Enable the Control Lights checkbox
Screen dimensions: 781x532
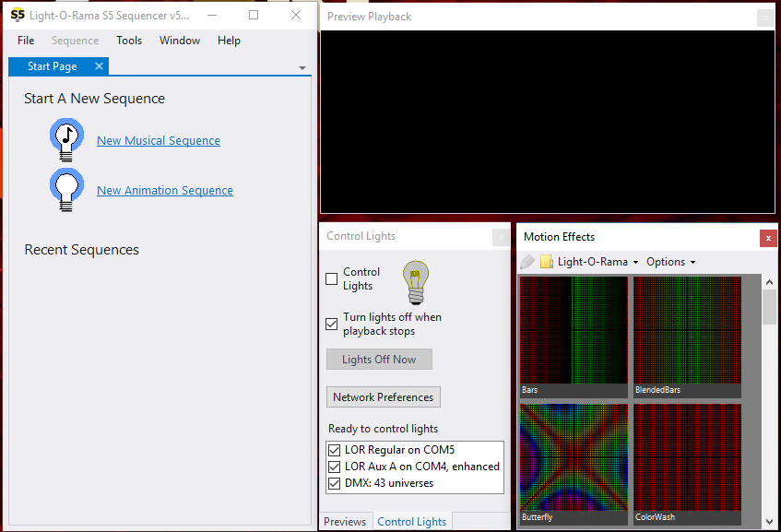pyautogui.click(x=331, y=279)
